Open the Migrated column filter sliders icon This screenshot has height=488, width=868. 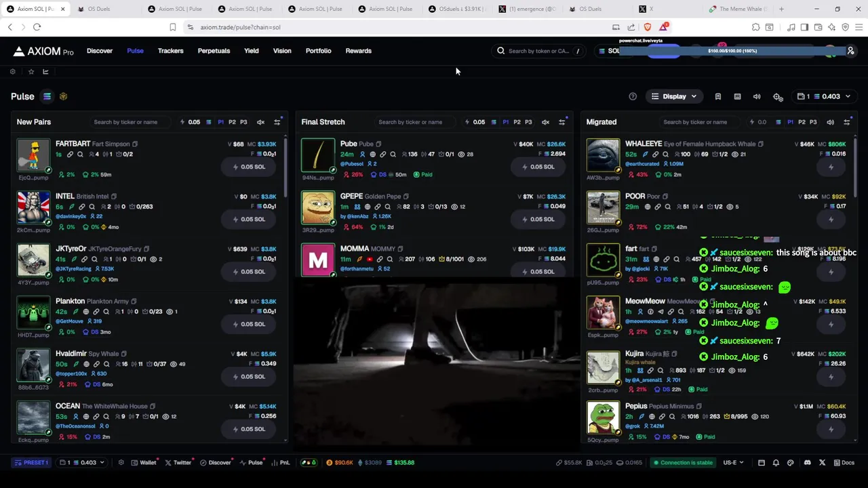(x=846, y=122)
